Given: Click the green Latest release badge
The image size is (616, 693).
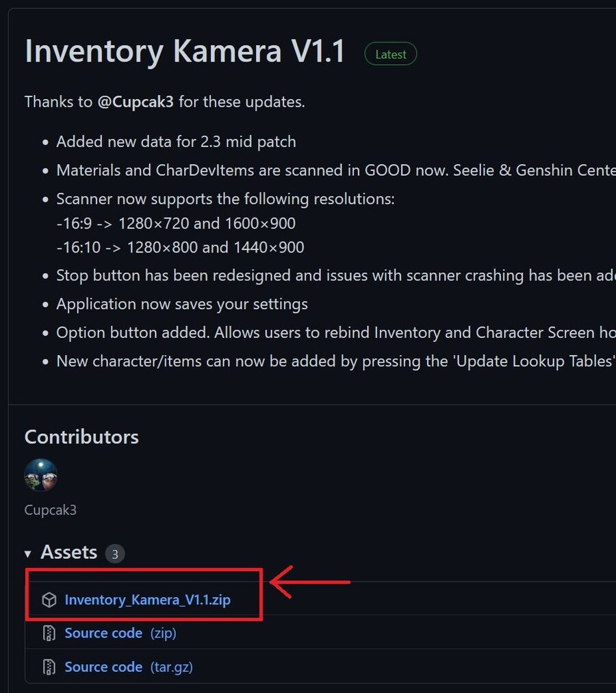Looking at the screenshot, I should pos(391,54).
